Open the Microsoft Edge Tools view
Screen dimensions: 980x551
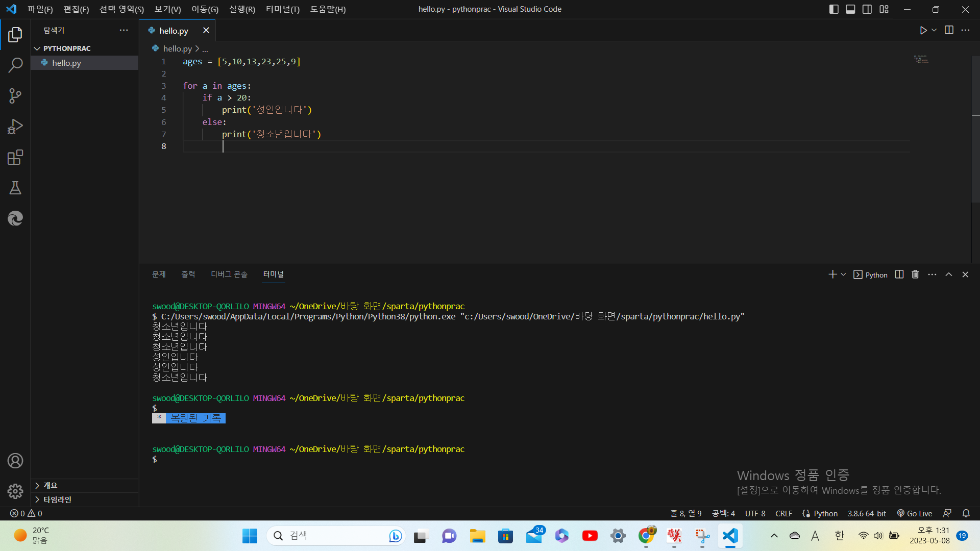click(15, 218)
